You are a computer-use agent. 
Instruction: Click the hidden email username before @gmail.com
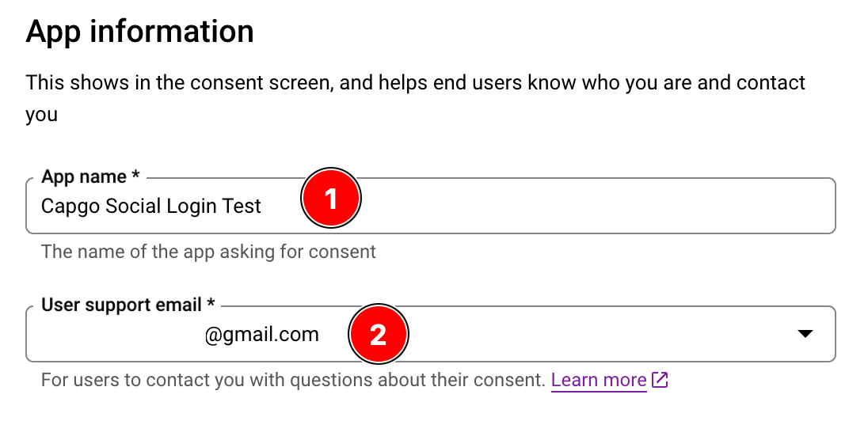119,335
